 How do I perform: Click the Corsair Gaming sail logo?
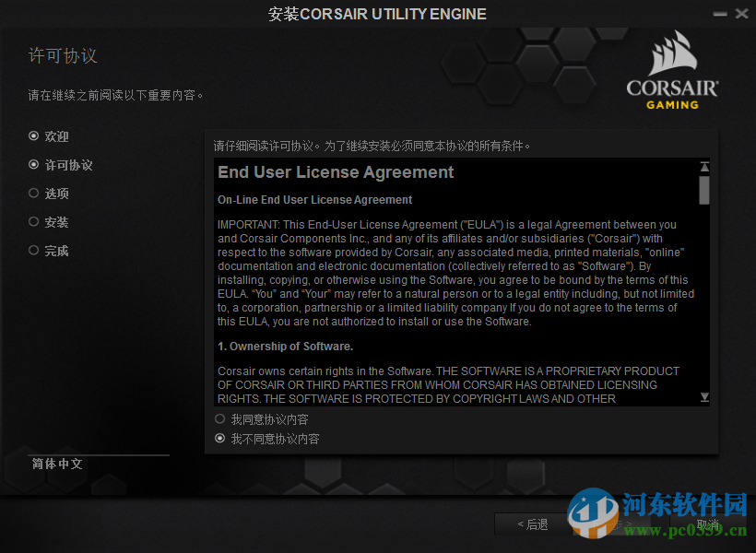[x=672, y=70]
